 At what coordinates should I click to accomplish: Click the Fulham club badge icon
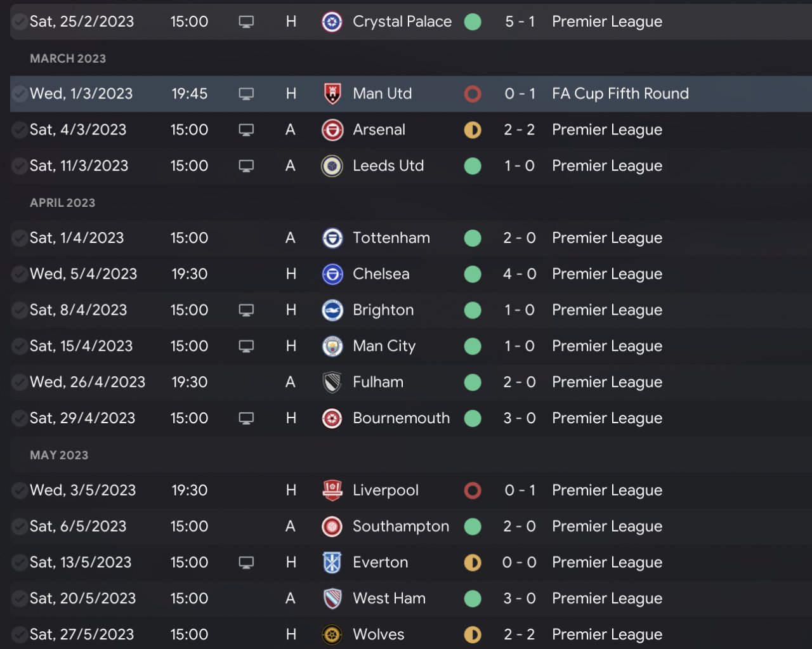click(332, 383)
